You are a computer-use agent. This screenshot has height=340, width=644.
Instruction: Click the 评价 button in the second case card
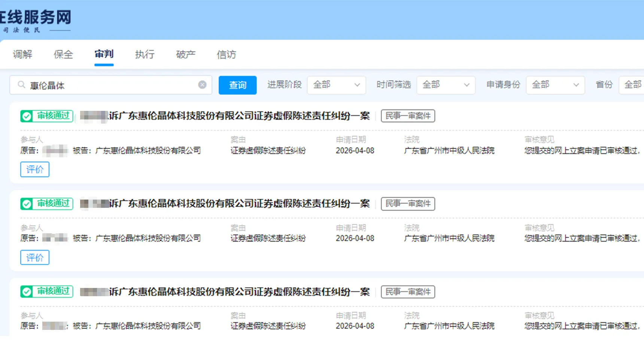click(35, 258)
